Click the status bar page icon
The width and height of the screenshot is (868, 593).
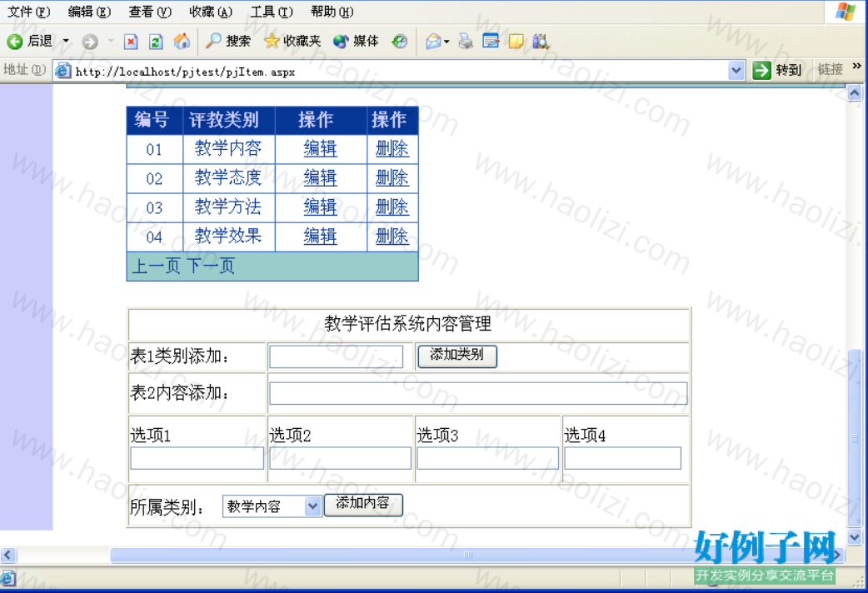pyautogui.click(x=7, y=579)
